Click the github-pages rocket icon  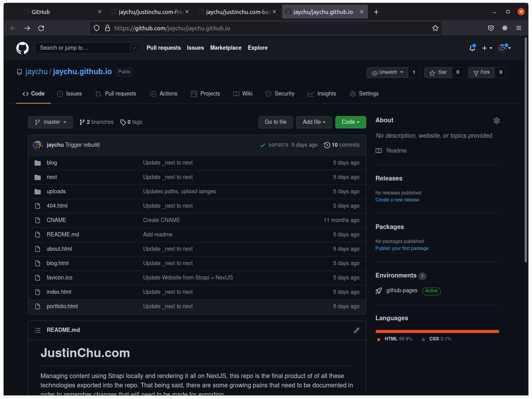click(379, 291)
